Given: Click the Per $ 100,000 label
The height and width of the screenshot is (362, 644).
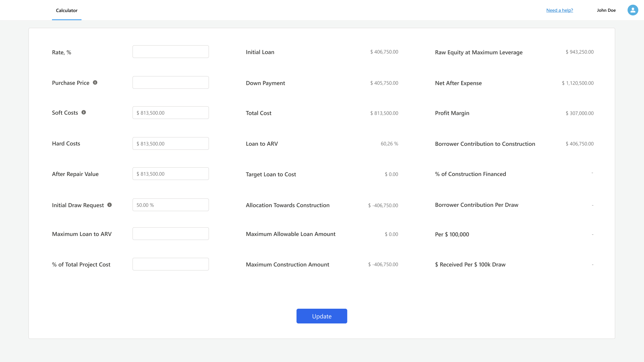Looking at the screenshot, I should coord(452,234).
